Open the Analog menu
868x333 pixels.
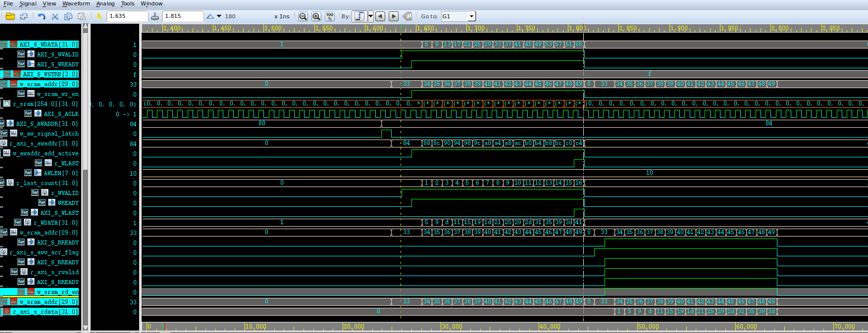pos(105,3)
